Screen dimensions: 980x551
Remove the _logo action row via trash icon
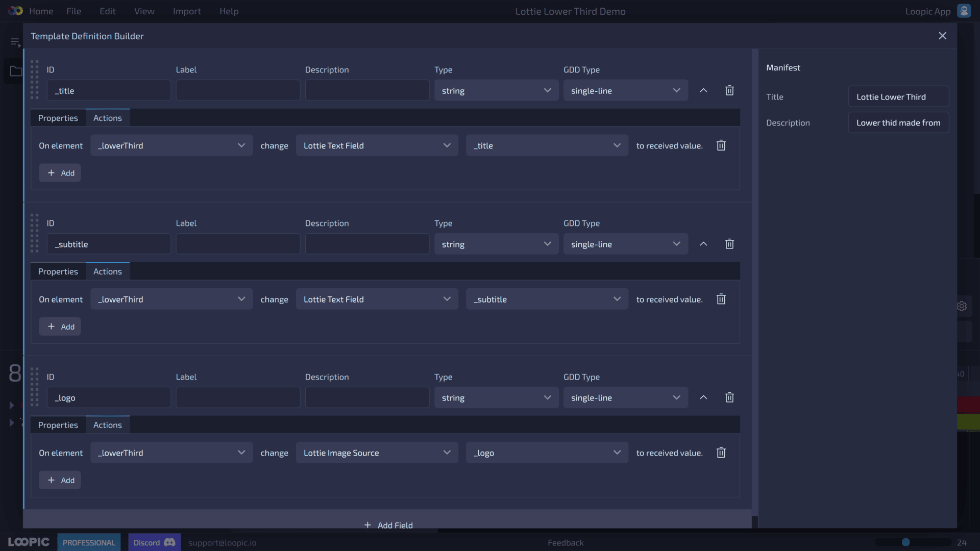pos(721,453)
